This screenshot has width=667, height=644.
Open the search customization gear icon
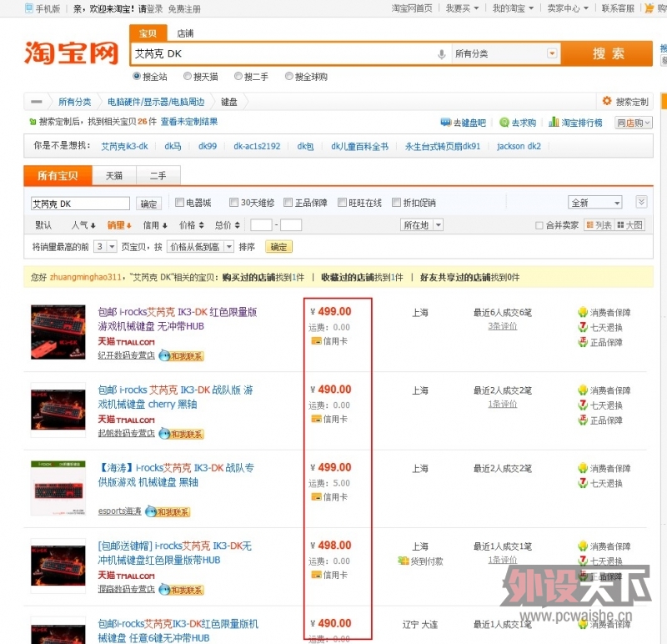607,101
